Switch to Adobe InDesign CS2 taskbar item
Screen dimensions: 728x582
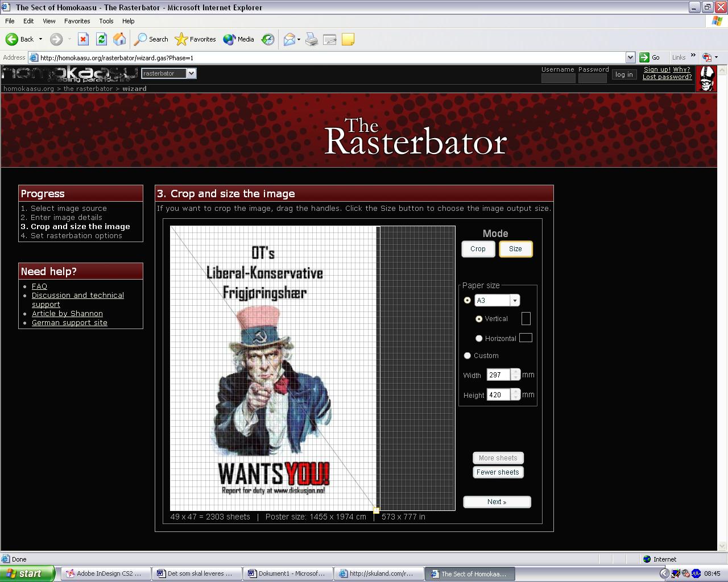click(x=105, y=573)
